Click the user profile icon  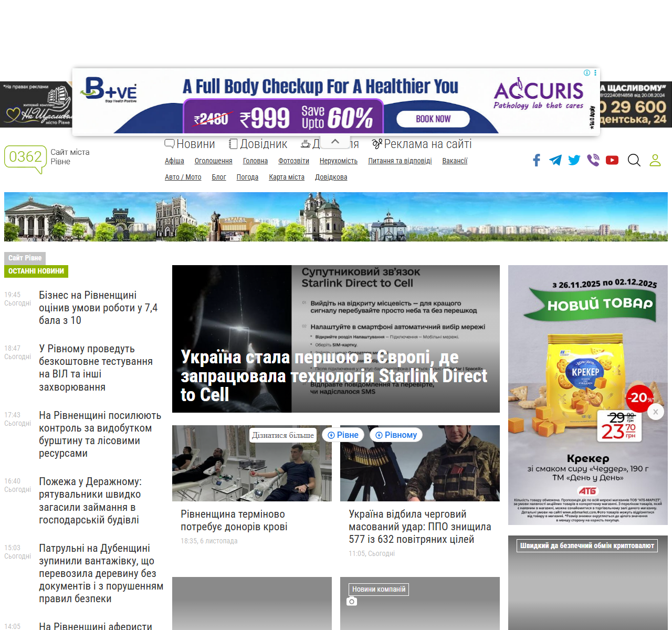[x=655, y=160]
